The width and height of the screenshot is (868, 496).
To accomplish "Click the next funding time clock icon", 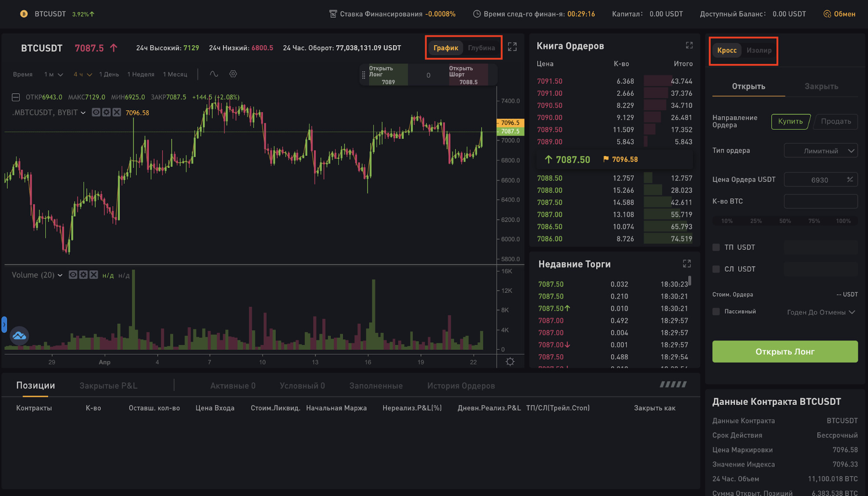I will (477, 14).
